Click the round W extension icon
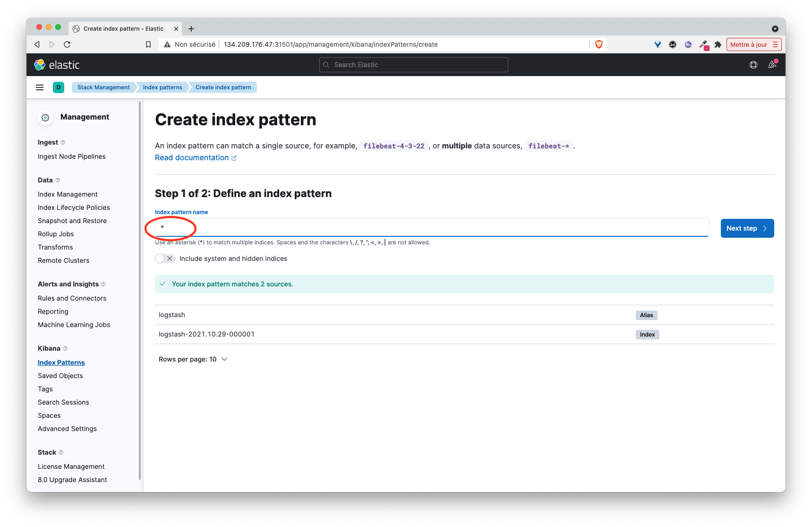 673,44
